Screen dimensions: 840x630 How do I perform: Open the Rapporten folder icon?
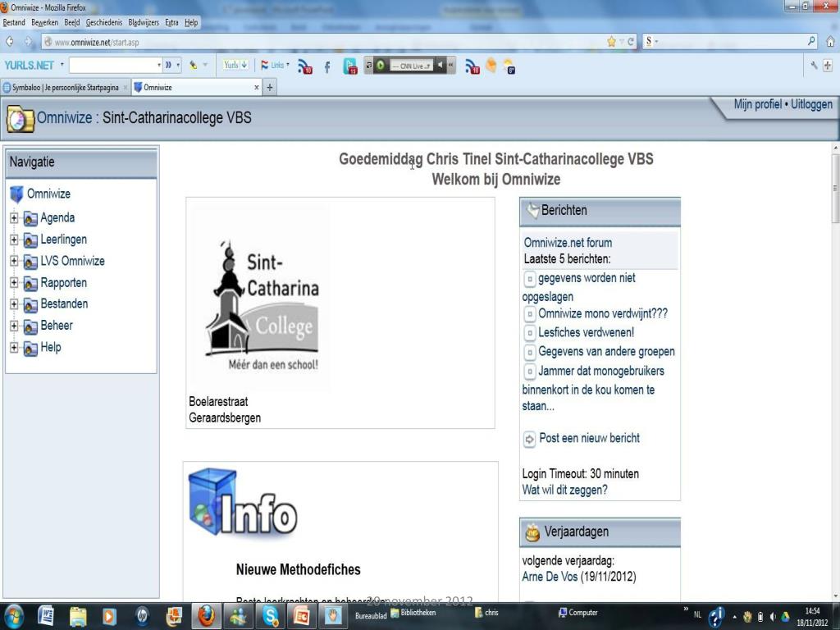[30, 283]
